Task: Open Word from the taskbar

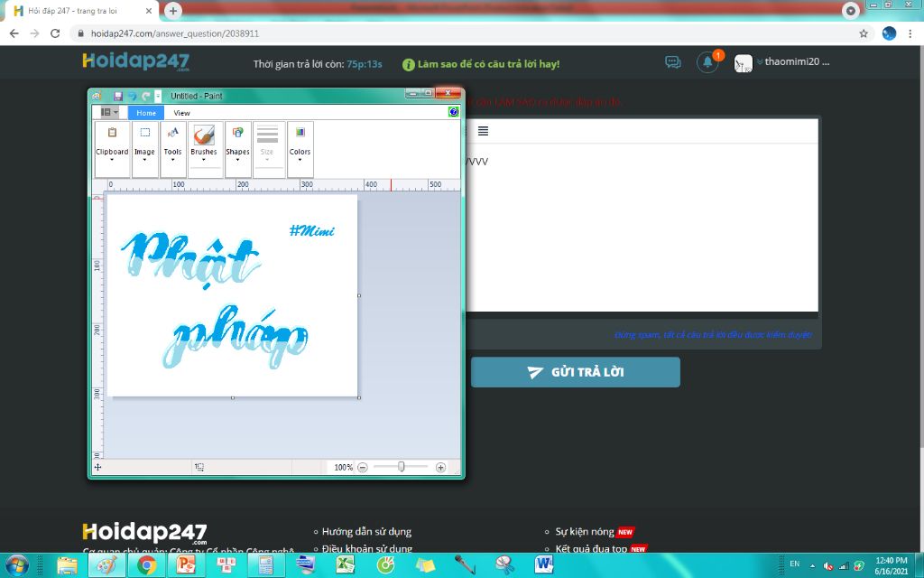Action: tap(544, 565)
